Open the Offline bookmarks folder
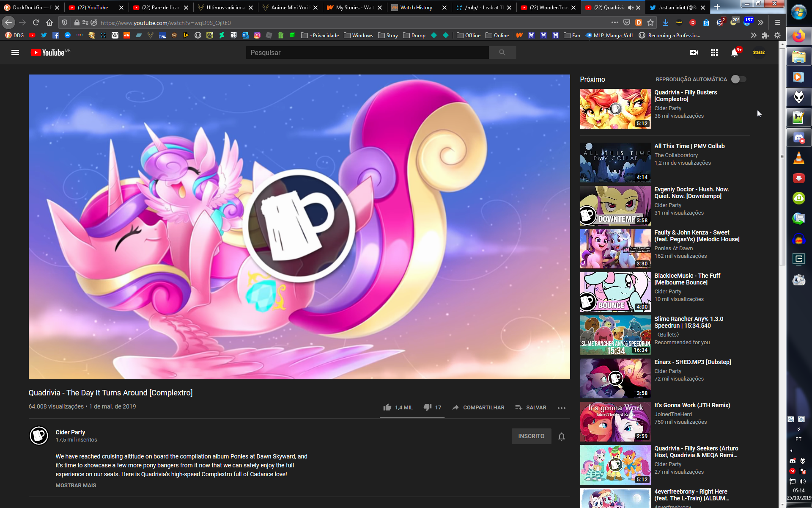 pos(469,36)
